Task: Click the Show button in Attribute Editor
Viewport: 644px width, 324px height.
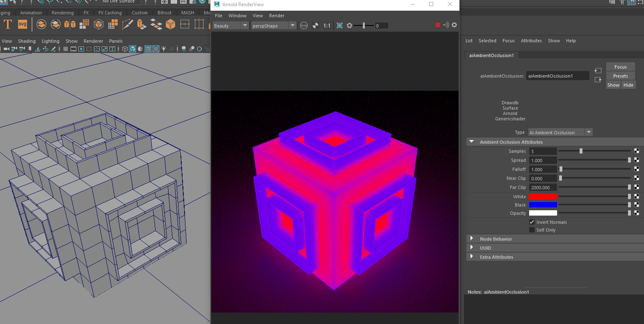Action: point(613,85)
